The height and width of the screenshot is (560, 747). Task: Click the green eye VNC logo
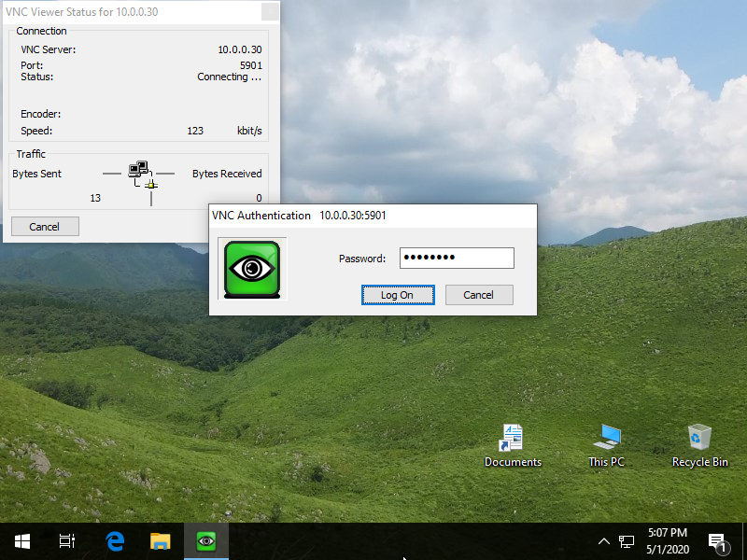click(251, 269)
